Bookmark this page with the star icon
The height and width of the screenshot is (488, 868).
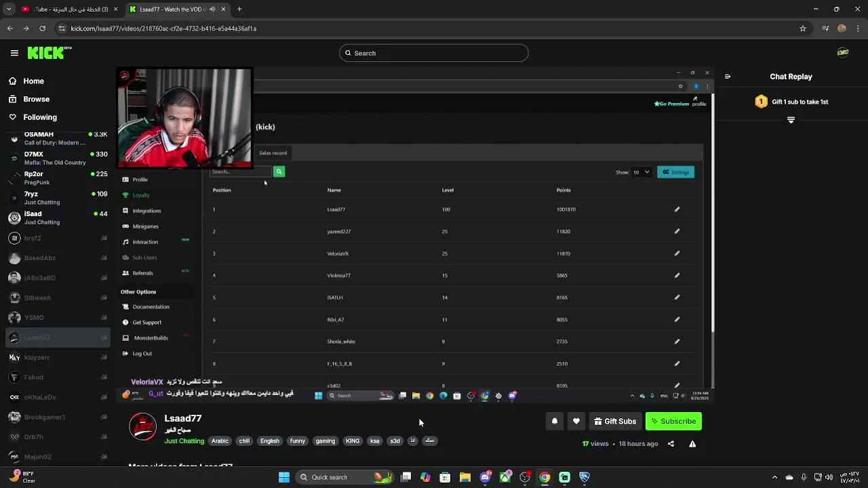pos(803,28)
